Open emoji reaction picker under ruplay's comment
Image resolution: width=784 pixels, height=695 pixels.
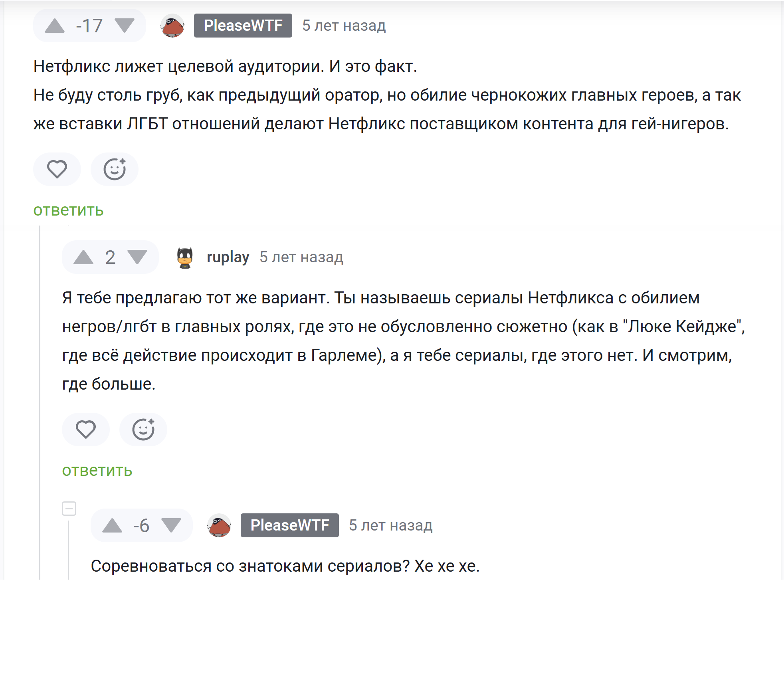[143, 430]
